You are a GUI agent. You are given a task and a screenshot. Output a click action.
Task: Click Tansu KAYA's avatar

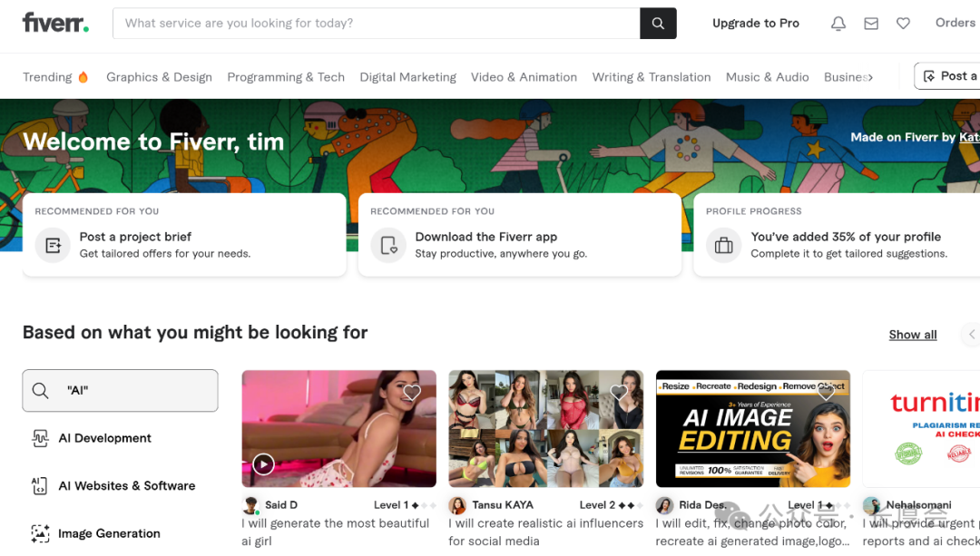pos(457,505)
